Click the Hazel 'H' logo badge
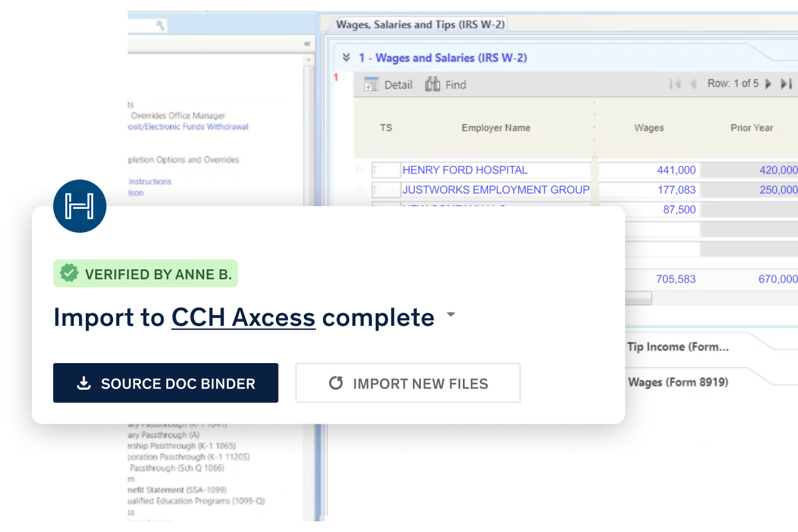 [x=80, y=206]
